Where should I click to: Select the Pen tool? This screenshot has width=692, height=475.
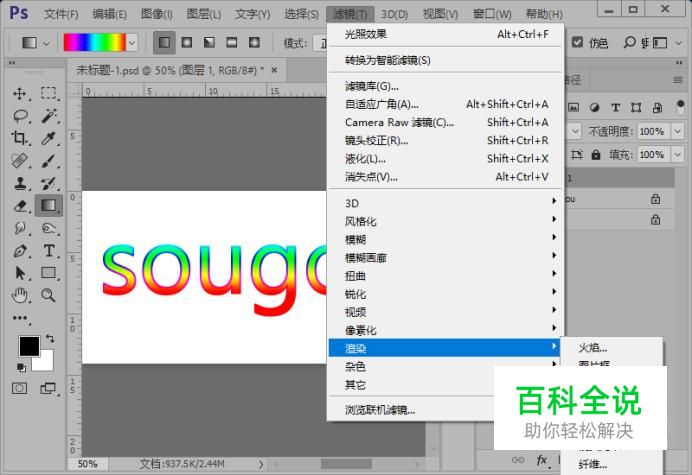coord(20,251)
